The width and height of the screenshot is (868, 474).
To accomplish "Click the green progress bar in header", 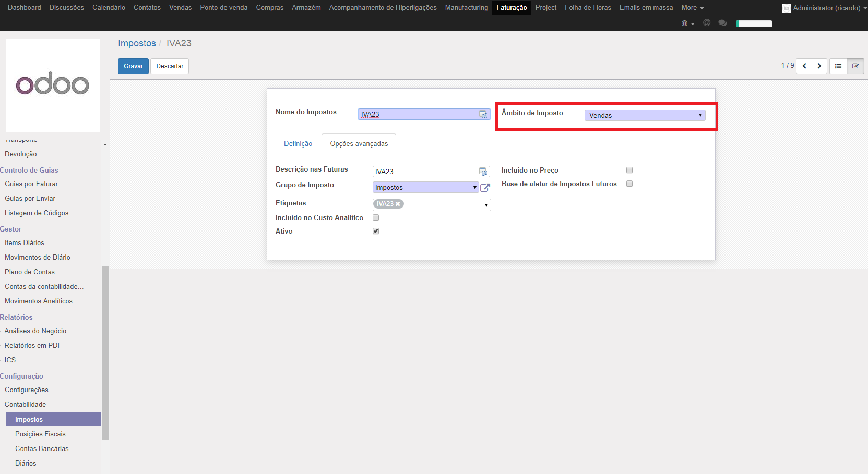I will [x=754, y=23].
